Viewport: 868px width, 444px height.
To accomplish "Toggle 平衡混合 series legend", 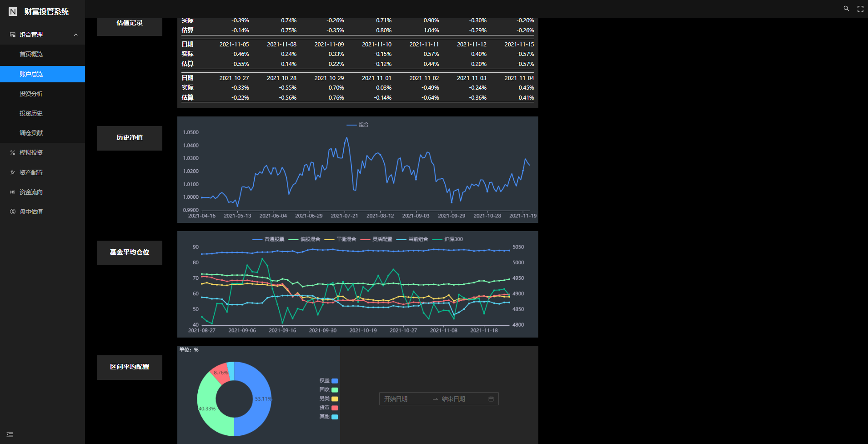I will point(340,239).
